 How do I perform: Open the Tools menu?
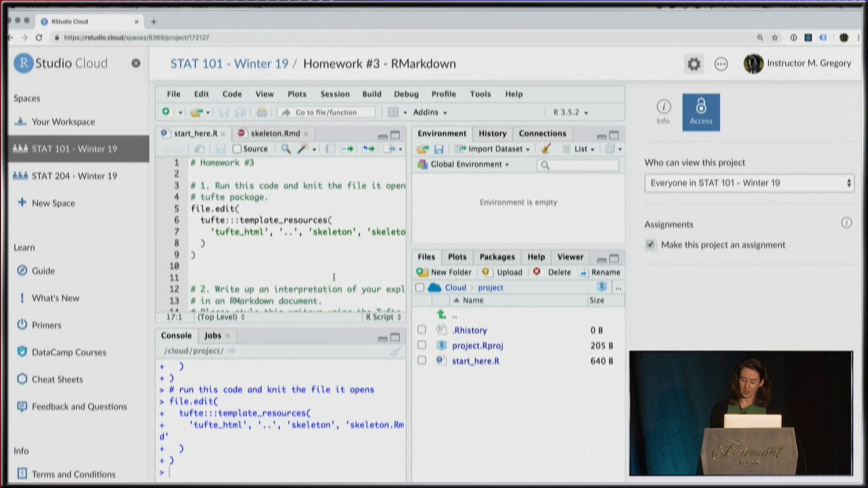pyautogui.click(x=480, y=94)
